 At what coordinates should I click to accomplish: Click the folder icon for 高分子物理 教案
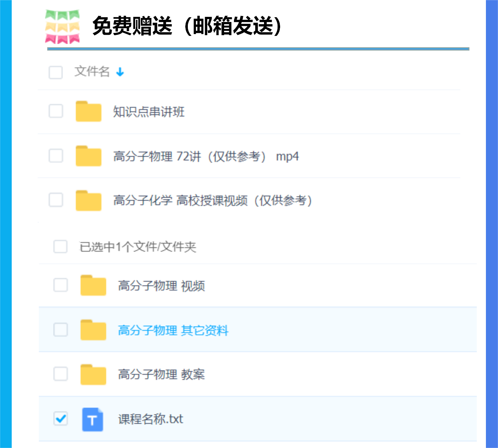[93, 375]
